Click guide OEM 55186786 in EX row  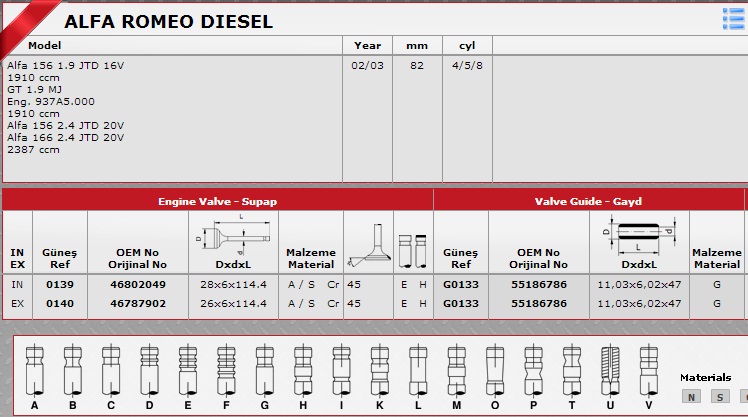539,304
